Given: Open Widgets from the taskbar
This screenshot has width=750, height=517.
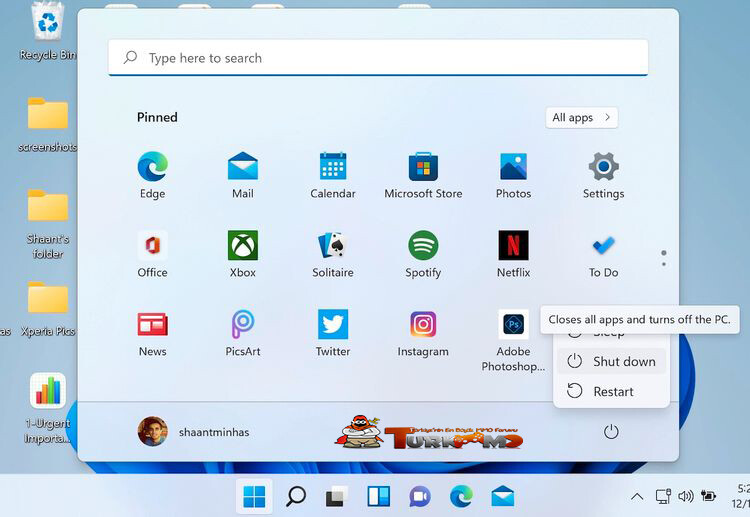Looking at the screenshot, I should coord(378,496).
